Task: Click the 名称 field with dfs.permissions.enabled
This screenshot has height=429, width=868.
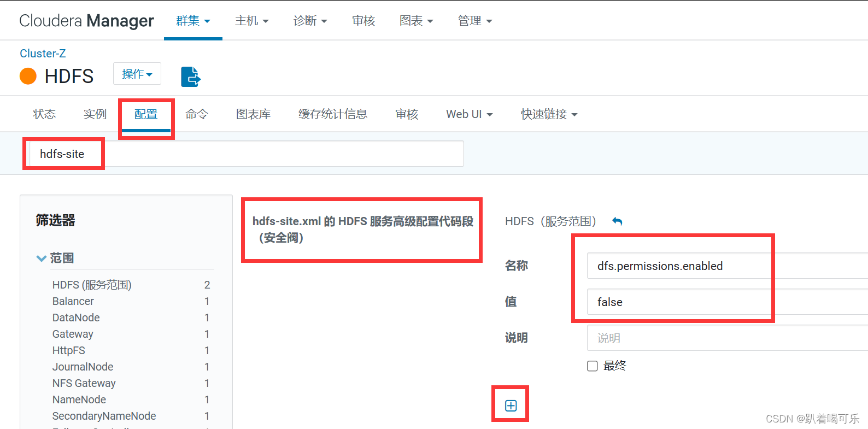Action: (727, 266)
